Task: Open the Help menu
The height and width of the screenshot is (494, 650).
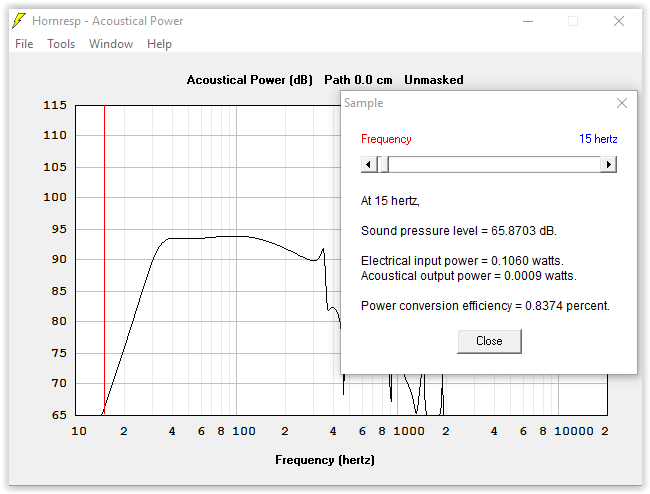Action: 159,44
